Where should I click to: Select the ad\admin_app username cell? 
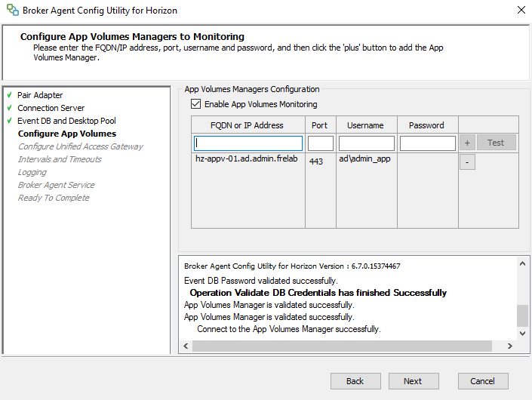pyautogui.click(x=364, y=158)
